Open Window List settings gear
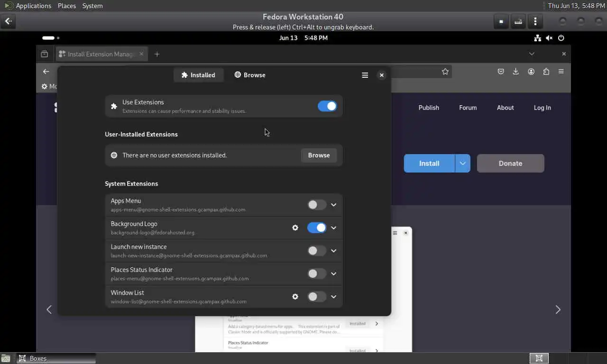 point(295,297)
